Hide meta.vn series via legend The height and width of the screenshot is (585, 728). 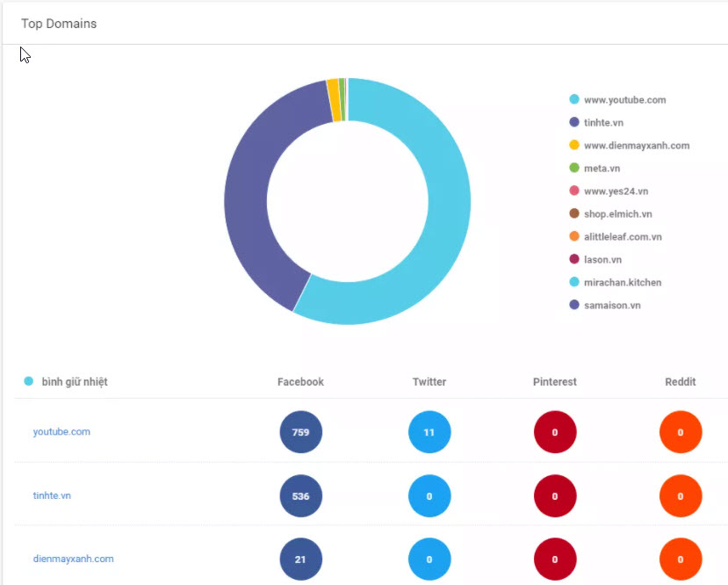coord(602,169)
